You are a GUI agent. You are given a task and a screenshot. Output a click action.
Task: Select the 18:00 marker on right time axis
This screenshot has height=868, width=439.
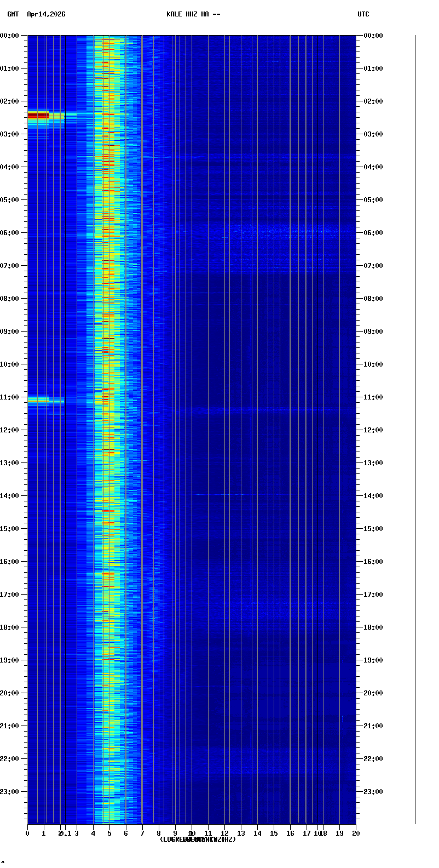point(373,627)
